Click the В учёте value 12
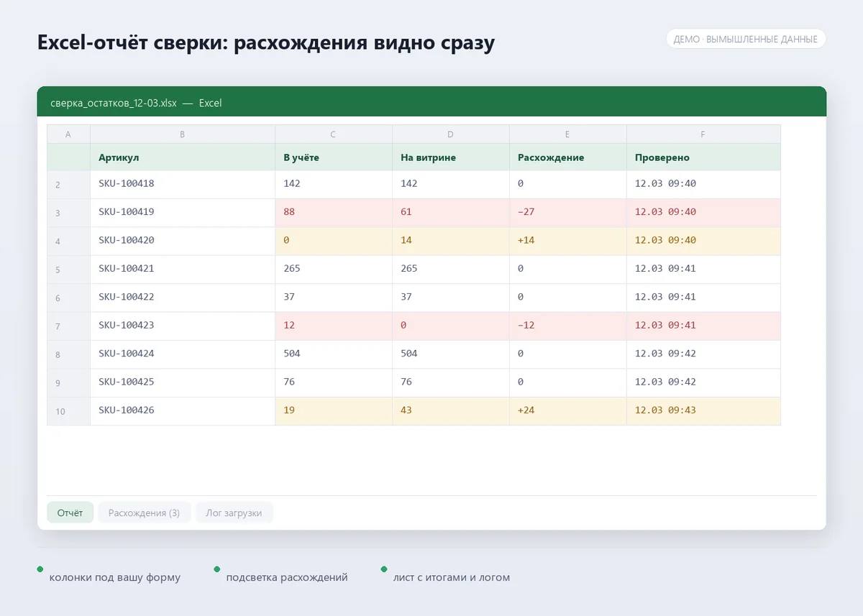Screen dimensions: 863x616 coord(334,326)
